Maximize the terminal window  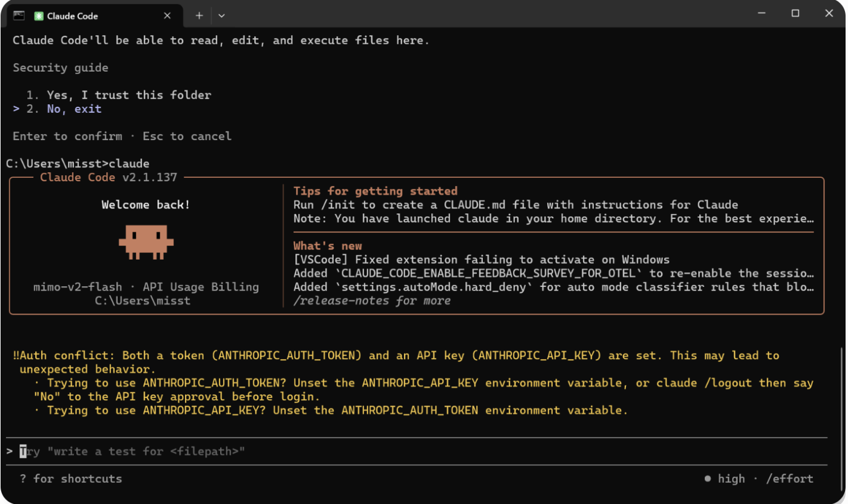click(x=795, y=13)
